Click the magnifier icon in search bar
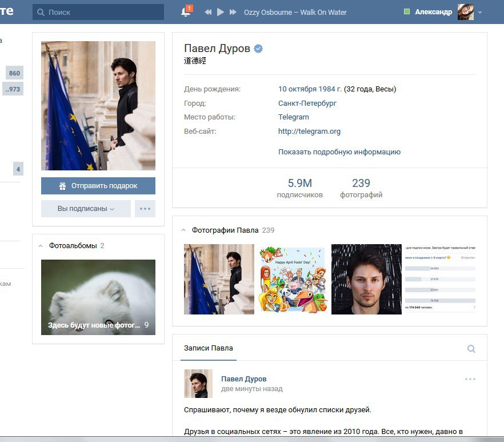504x442 pixels. click(x=41, y=12)
